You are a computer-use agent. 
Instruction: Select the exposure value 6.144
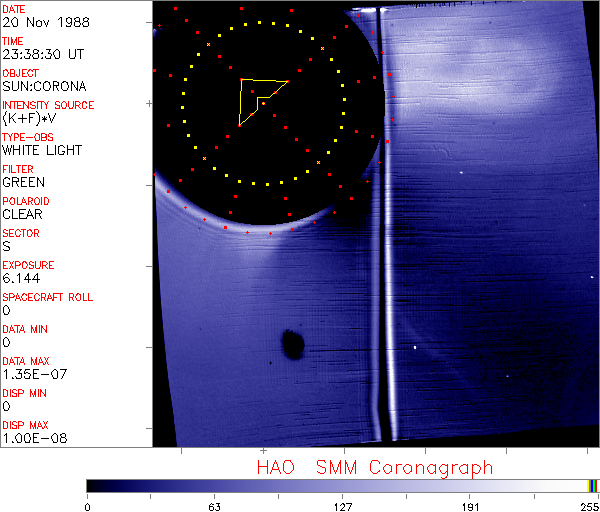click(x=21, y=279)
